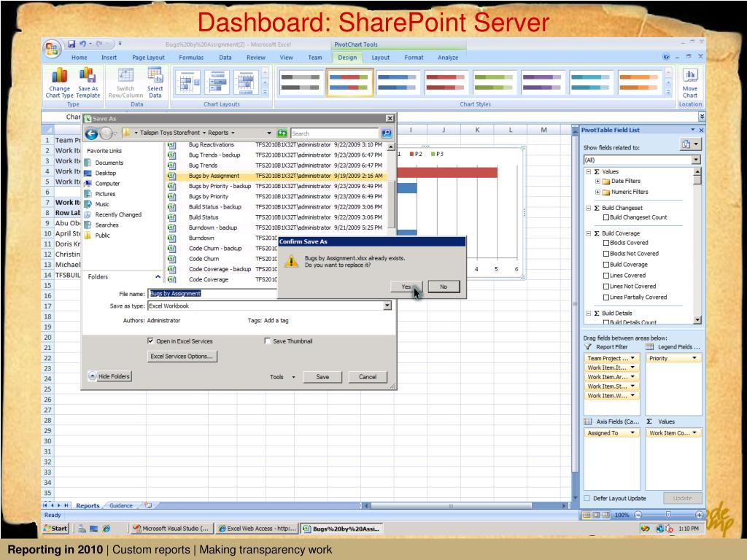Screen dimensions: 747x560
Task: Toggle Open in Excel Services checkbox
Action: [x=150, y=341]
